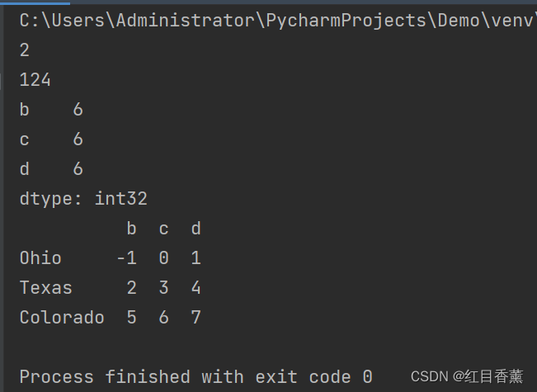Click value 7 in the Colorado row
Image resolution: width=537 pixels, height=392 pixels.
coord(195,318)
